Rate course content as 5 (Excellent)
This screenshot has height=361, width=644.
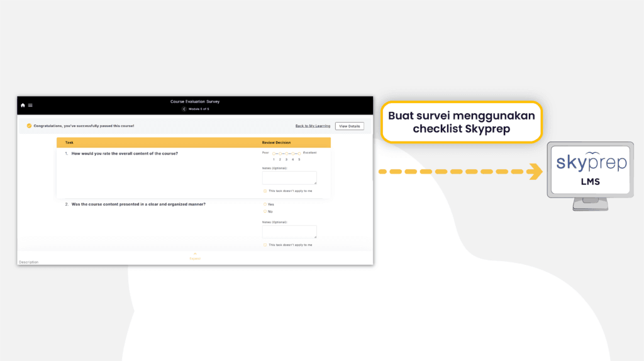(x=299, y=153)
